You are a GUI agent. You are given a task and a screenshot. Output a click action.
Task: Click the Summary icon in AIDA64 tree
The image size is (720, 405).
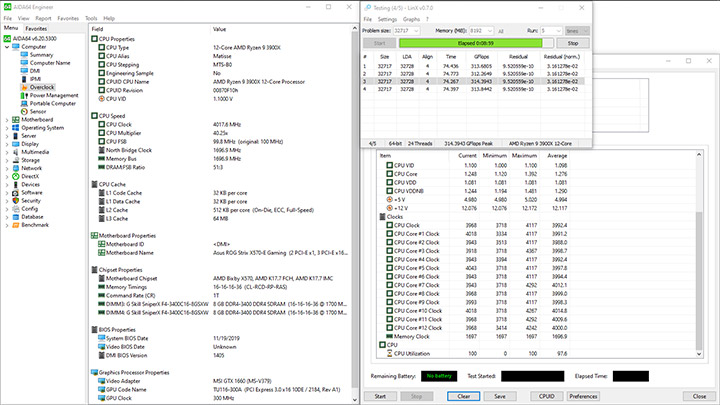point(24,55)
